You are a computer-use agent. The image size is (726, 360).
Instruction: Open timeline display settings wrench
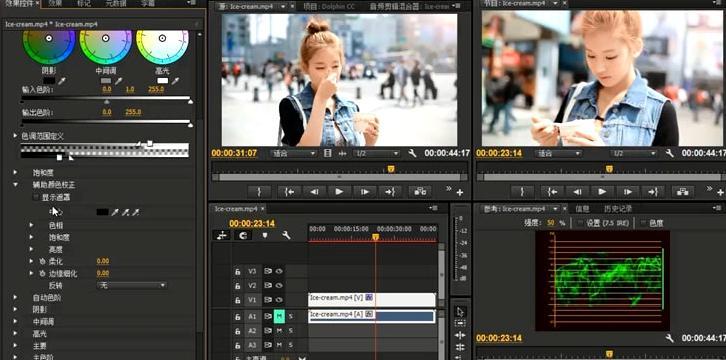(x=286, y=236)
